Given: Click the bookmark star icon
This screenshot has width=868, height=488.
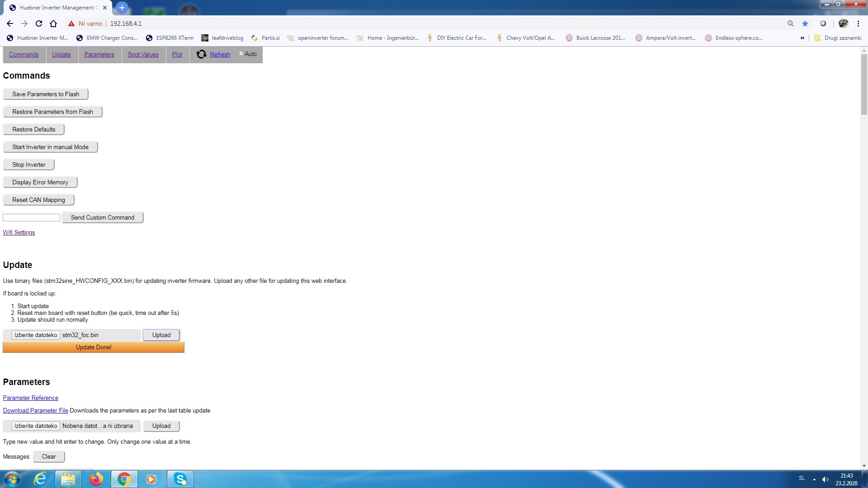Looking at the screenshot, I should pos(805,23).
